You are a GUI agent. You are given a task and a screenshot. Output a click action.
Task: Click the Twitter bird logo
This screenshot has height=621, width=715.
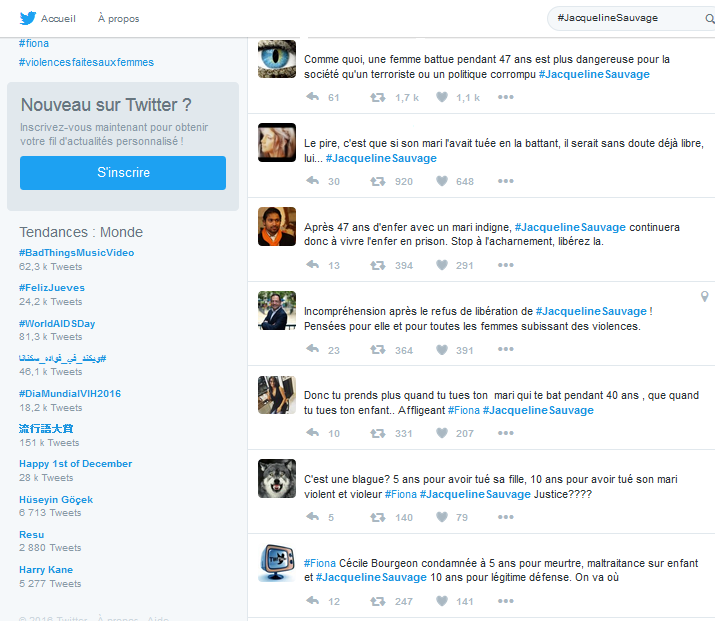pos(27,18)
